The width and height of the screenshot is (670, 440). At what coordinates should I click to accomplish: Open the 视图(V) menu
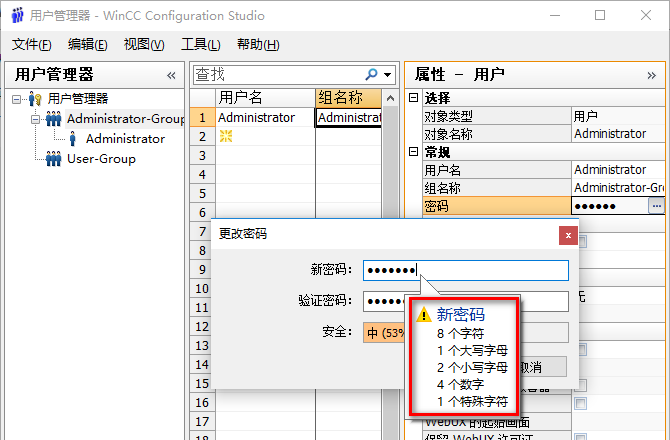point(144,44)
